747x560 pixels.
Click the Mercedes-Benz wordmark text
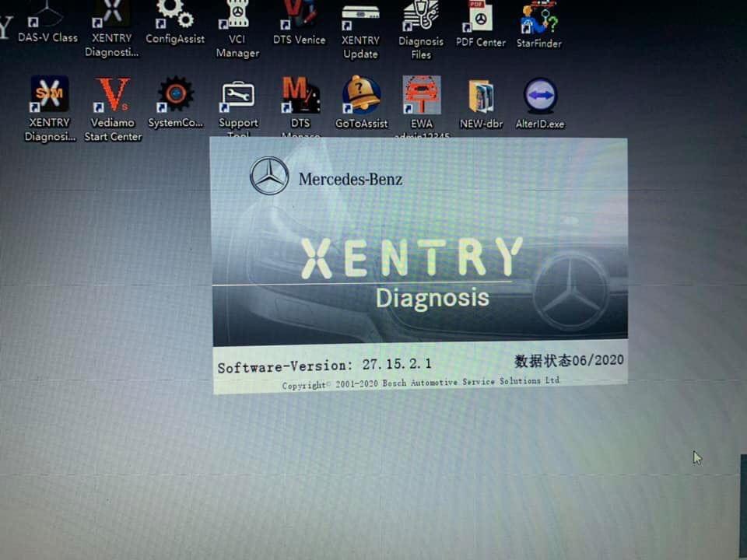coord(351,179)
